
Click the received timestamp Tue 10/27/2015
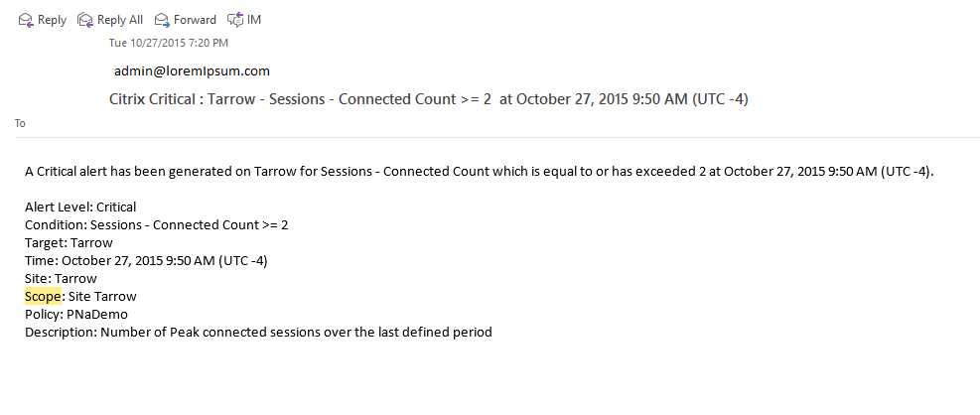169,43
